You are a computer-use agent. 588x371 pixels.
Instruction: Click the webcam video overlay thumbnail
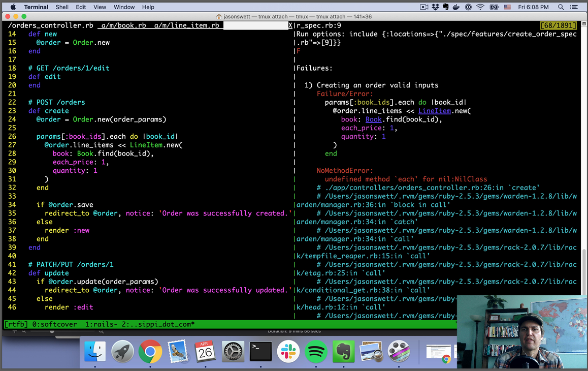[522, 332]
